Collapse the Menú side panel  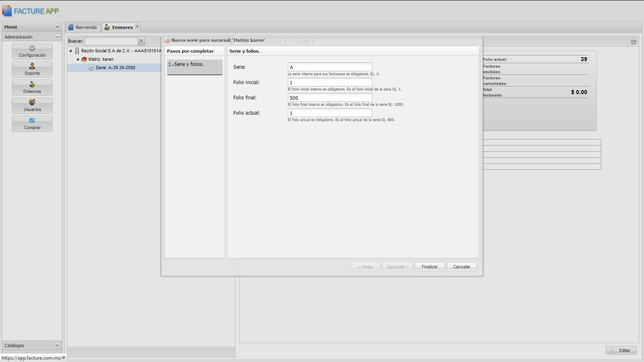58,27
